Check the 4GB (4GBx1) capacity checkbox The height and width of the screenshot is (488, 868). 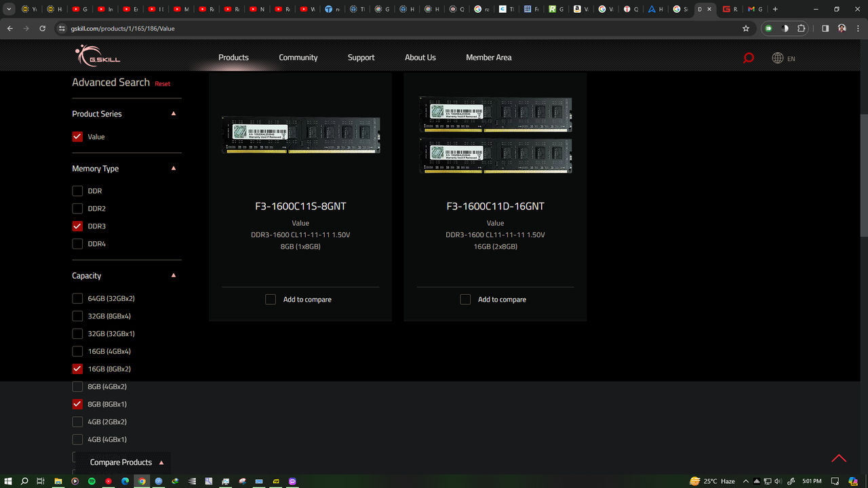[77, 439]
